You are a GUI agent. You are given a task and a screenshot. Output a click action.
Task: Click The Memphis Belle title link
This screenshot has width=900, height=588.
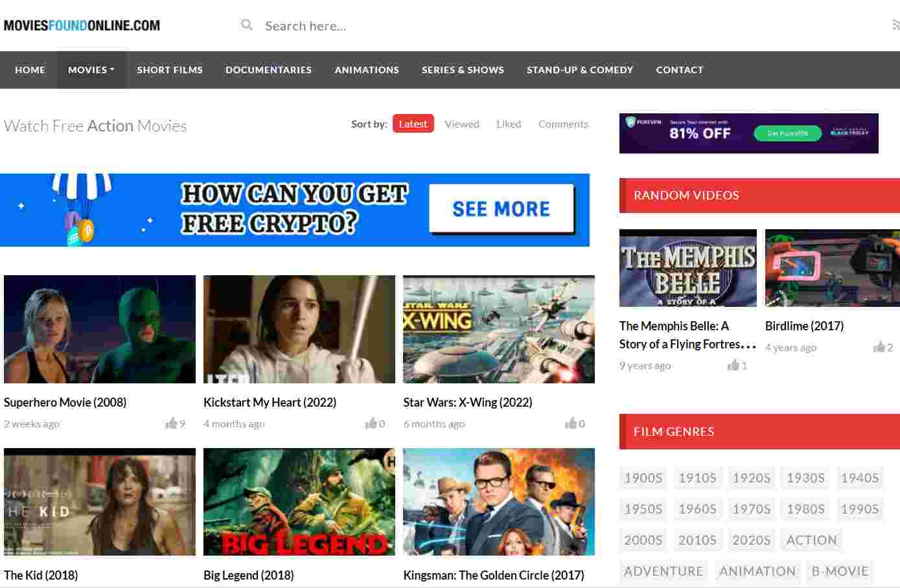(687, 335)
